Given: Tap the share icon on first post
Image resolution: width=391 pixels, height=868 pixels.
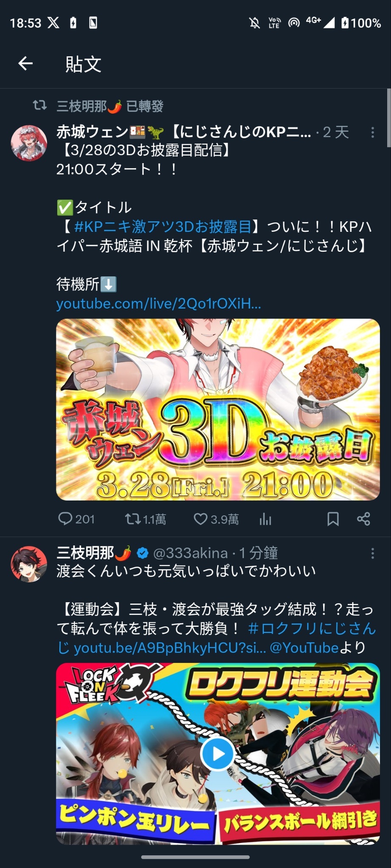Looking at the screenshot, I should point(363,519).
